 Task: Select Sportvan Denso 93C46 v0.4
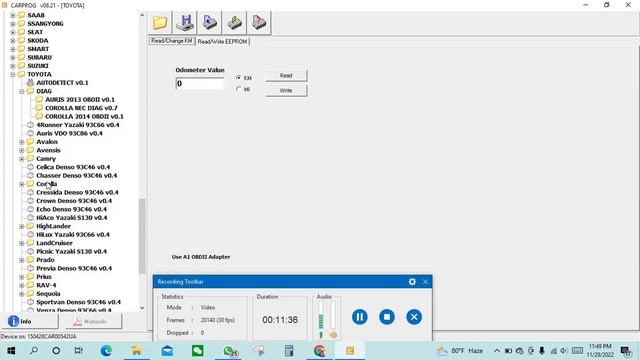[x=78, y=302]
